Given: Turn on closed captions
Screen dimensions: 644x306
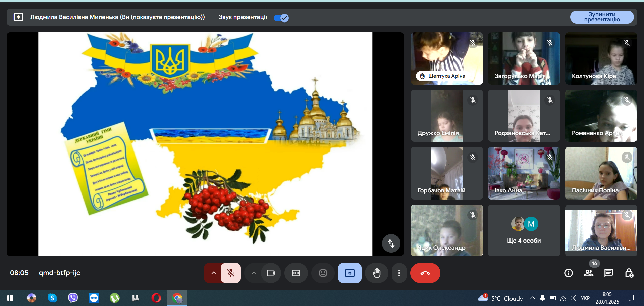Looking at the screenshot, I should coord(296,273).
